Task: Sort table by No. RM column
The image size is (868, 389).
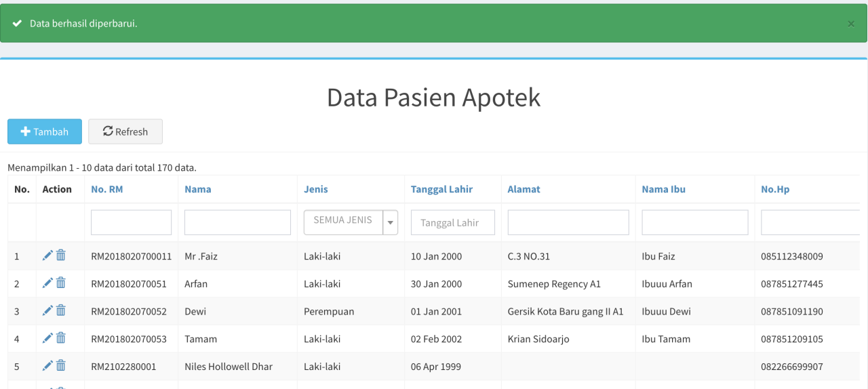Action: [107, 189]
